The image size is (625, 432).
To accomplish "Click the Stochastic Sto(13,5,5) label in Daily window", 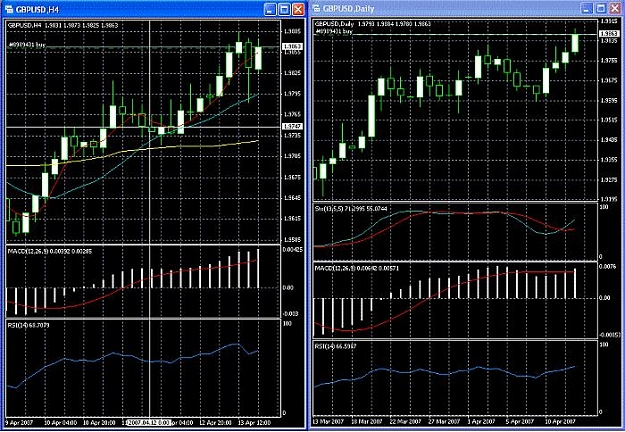I will pyautogui.click(x=351, y=208).
